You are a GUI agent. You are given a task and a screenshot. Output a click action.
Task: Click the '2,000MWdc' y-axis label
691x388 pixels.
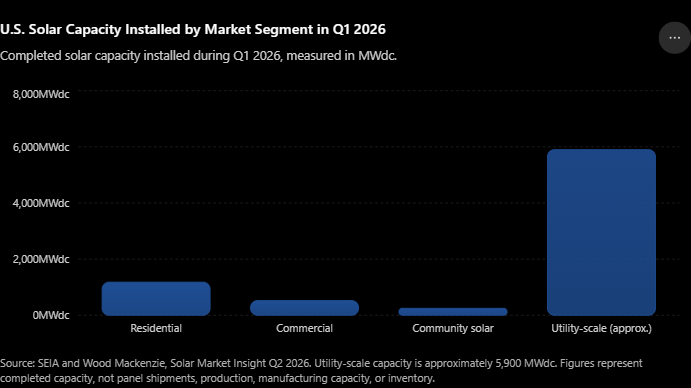click(x=41, y=259)
